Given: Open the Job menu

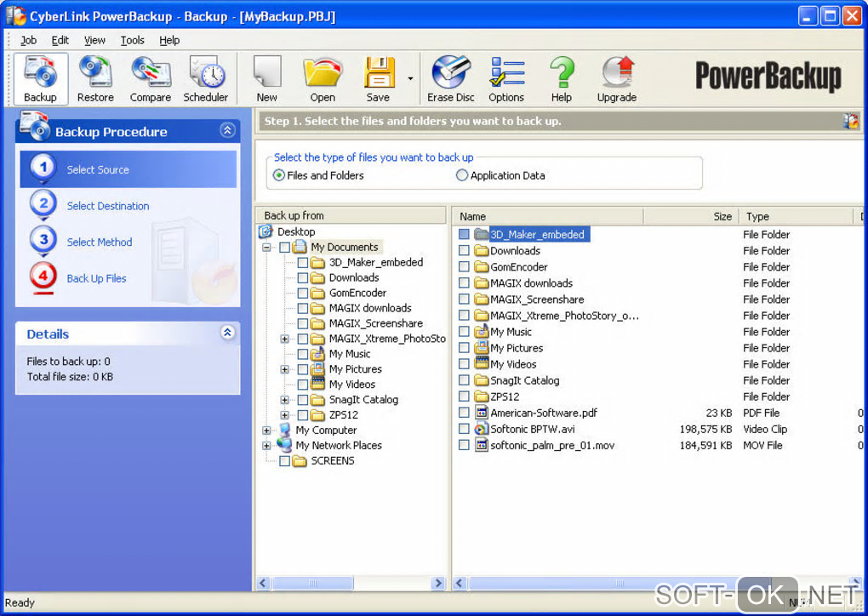Looking at the screenshot, I should coord(28,40).
